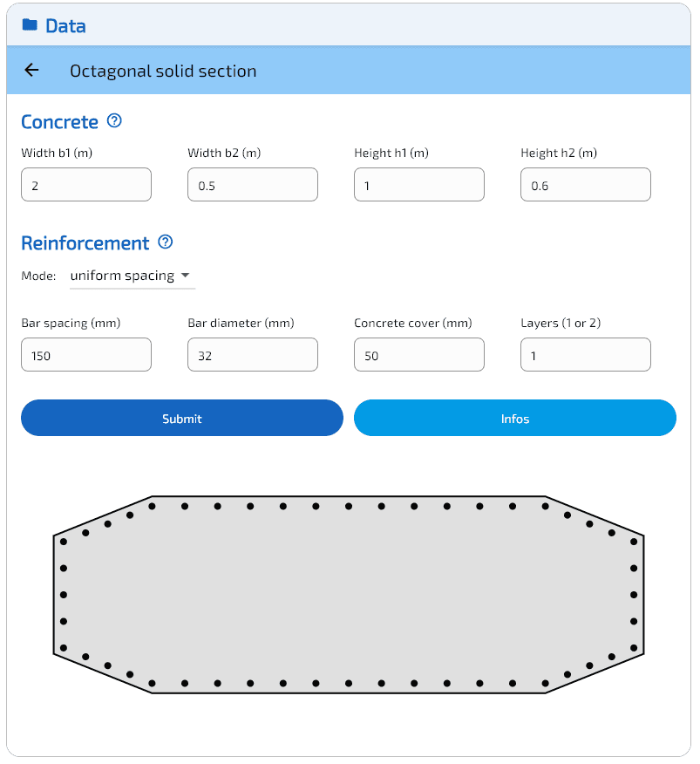The height and width of the screenshot is (764, 700).
Task: Click the back arrow icon
Action: point(32,71)
